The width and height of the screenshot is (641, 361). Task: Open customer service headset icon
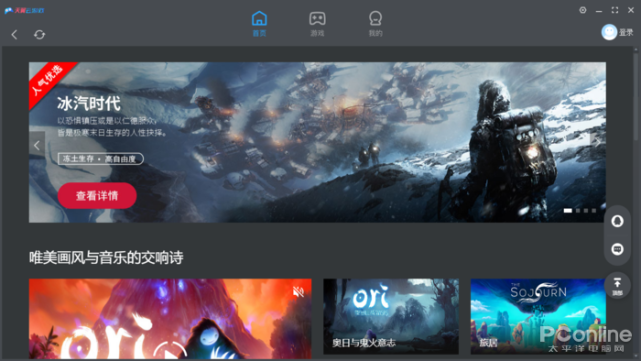(x=617, y=221)
